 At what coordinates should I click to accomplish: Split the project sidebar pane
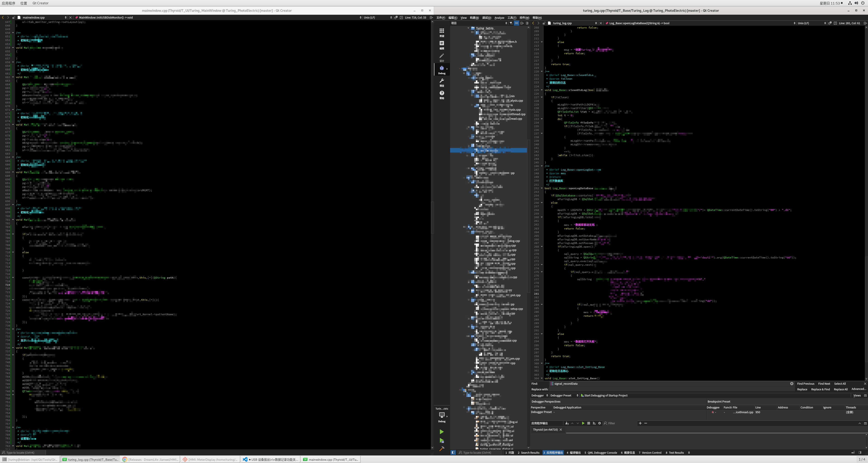[x=522, y=23]
